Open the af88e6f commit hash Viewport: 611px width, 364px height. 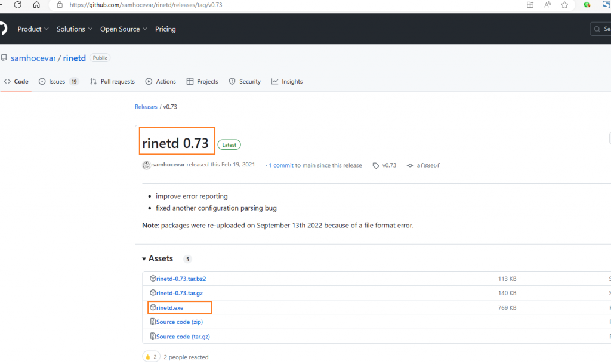(427, 165)
